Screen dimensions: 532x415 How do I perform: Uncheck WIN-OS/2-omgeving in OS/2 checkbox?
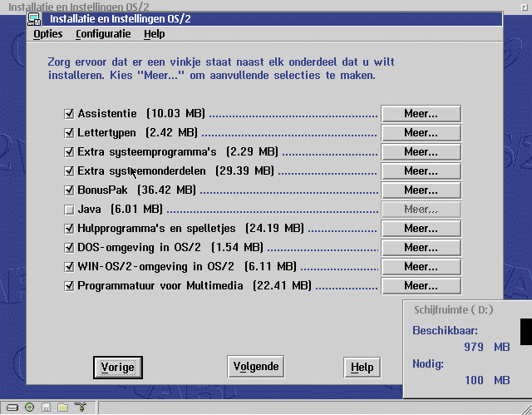tap(69, 267)
